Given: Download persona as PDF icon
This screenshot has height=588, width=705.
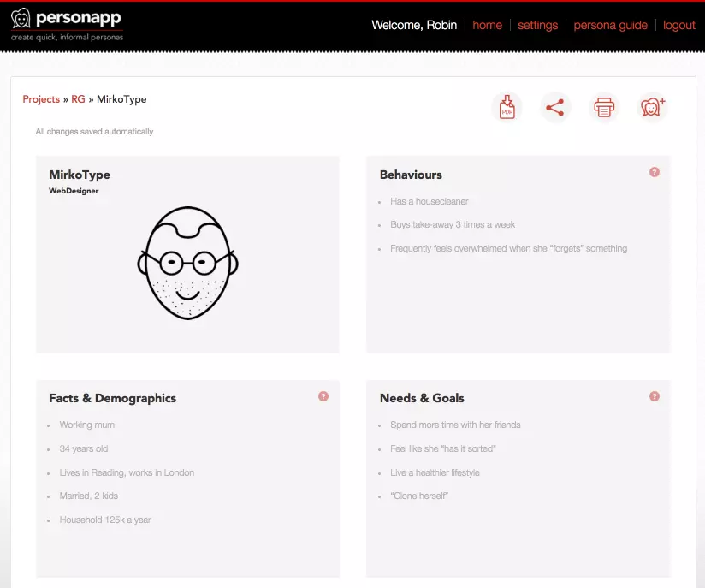Looking at the screenshot, I should click(x=507, y=108).
